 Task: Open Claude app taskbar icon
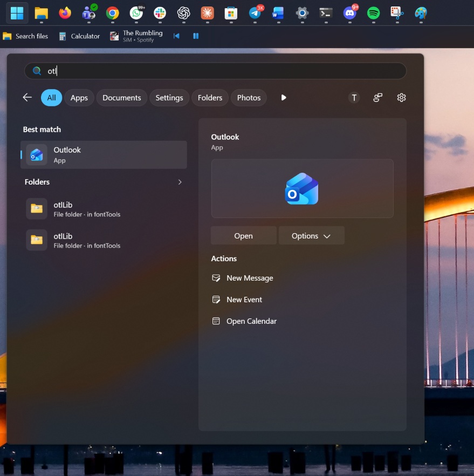(208, 13)
